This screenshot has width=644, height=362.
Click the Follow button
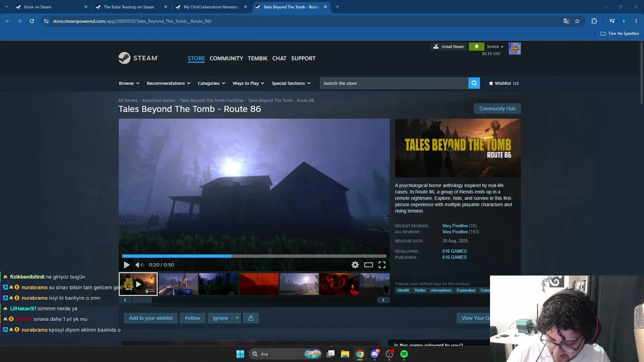coord(193,318)
